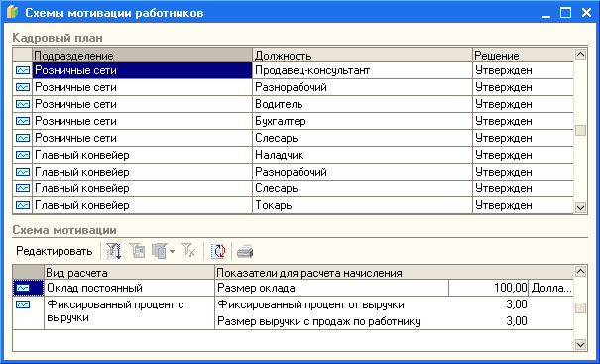The image size is (600, 364).
Task: Sort by Должность column header
Action: (x=362, y=56)
